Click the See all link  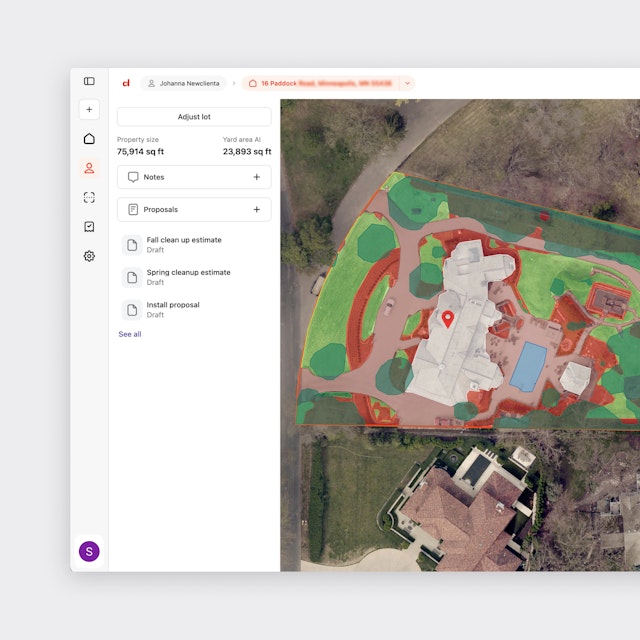point(130,334)
